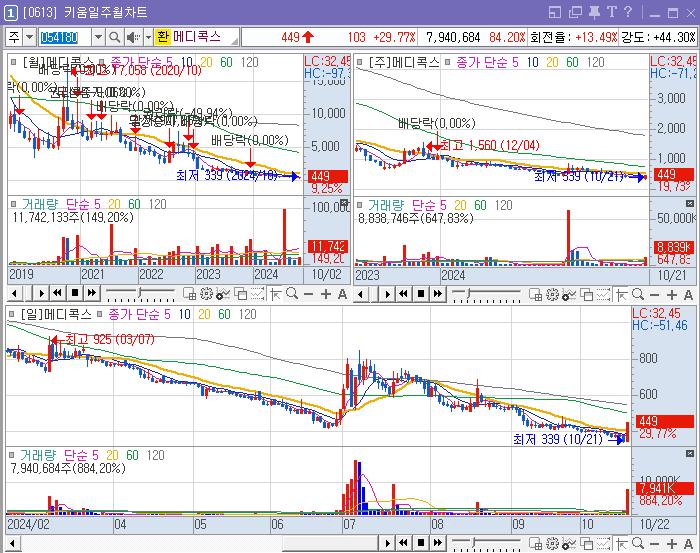Toggle the weekly chart 메디콕스 legend square
The width and height of the screenshot is (700, 553).
point(359,62)
